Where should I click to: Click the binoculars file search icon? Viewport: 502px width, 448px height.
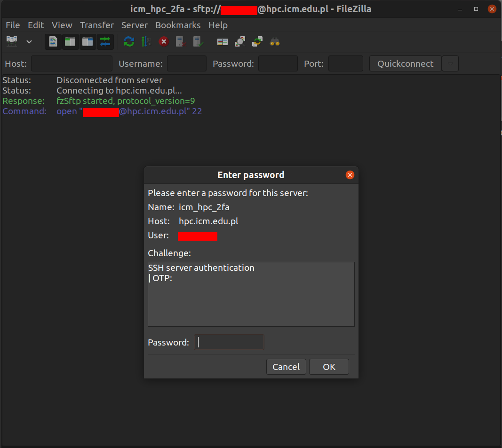(275, 42)
